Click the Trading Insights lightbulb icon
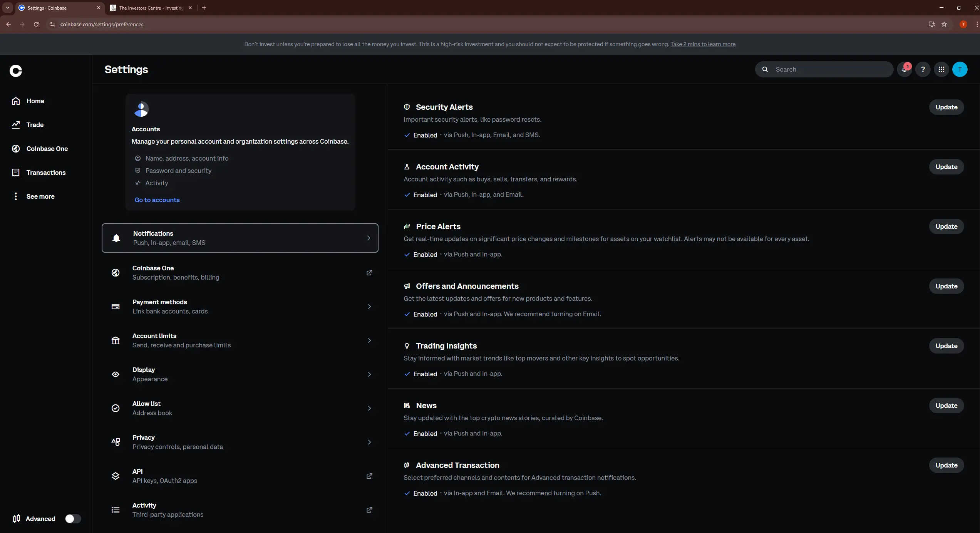 [x=407, y=346]
